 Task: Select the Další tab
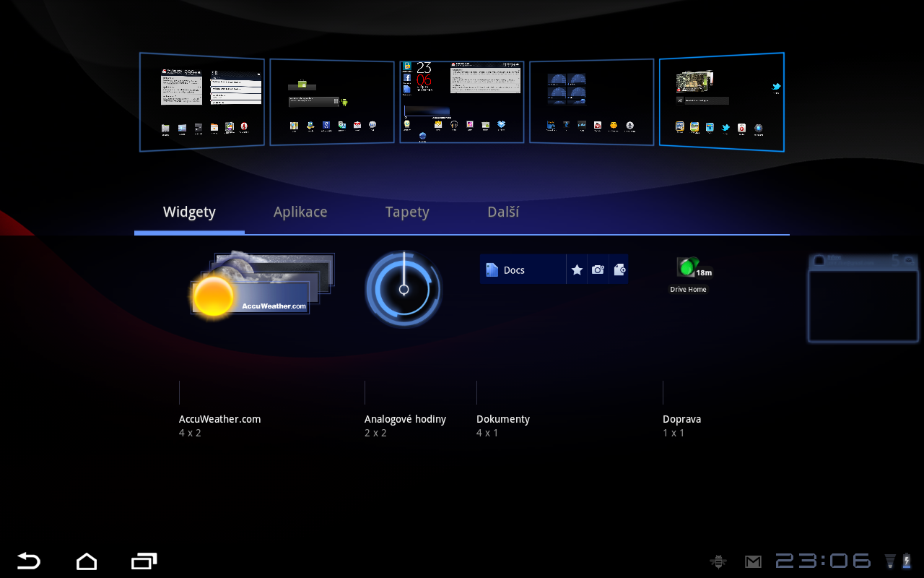coord(503,212)
